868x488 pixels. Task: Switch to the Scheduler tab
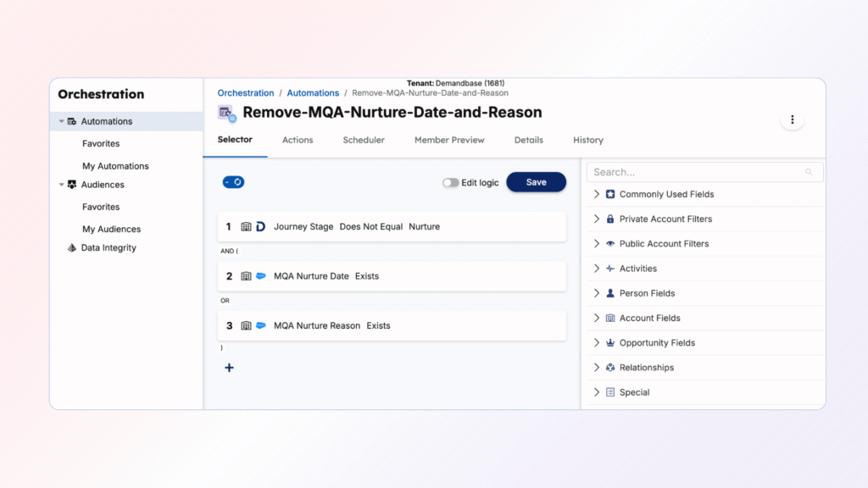coord(364,140)
